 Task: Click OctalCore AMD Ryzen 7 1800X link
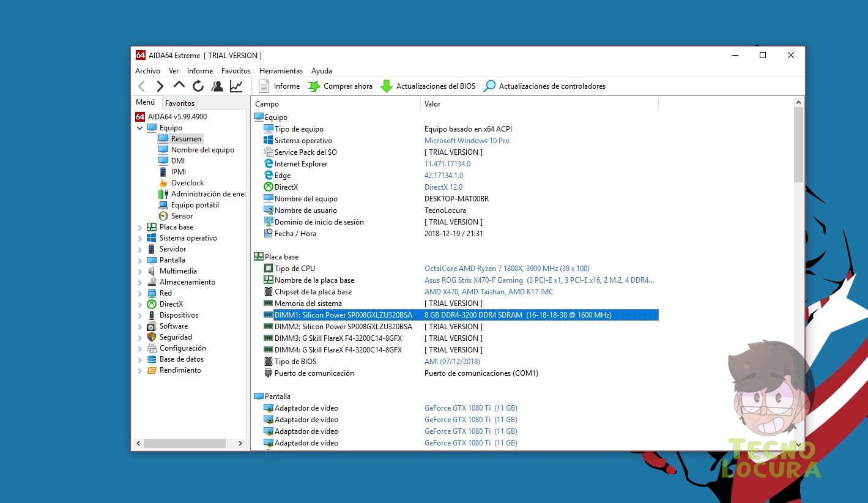click(507, 269)
